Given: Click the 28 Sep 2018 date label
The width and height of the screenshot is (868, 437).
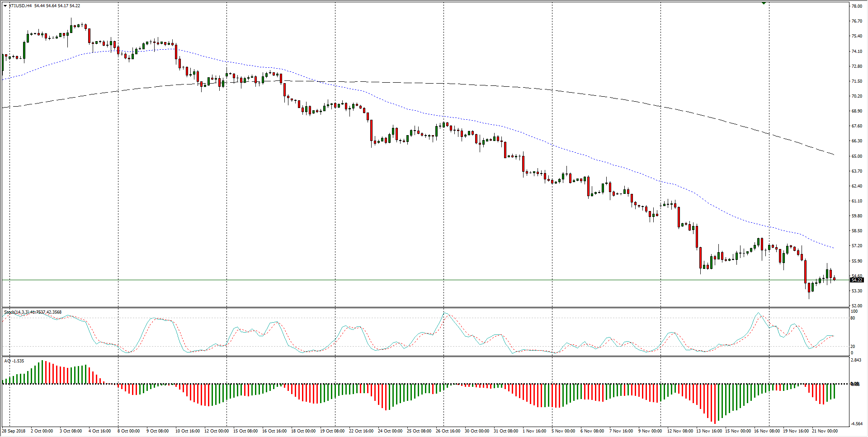Looking at the screenshot, I should [x=14, y=431].
